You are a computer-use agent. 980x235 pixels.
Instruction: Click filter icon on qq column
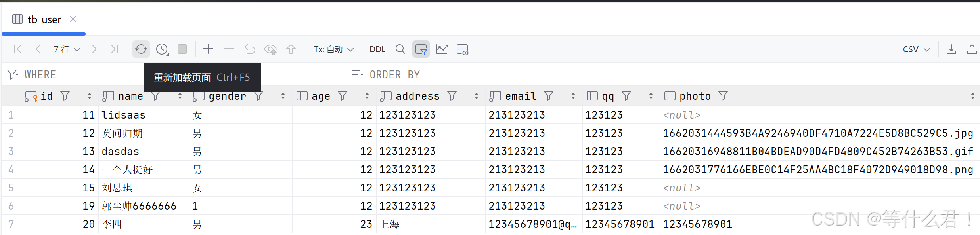coord(626,96)
